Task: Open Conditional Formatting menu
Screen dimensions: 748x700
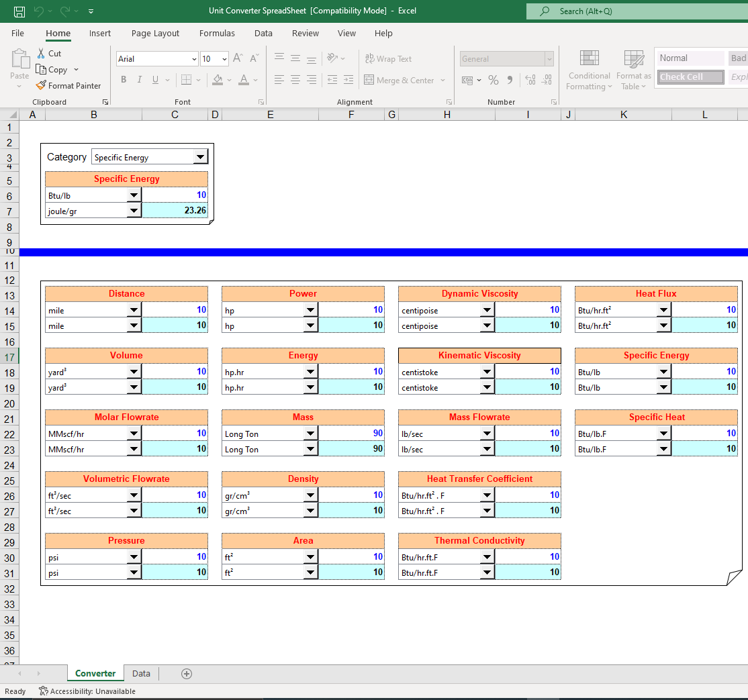Action: pyautogui.click(x=589, y=70)
